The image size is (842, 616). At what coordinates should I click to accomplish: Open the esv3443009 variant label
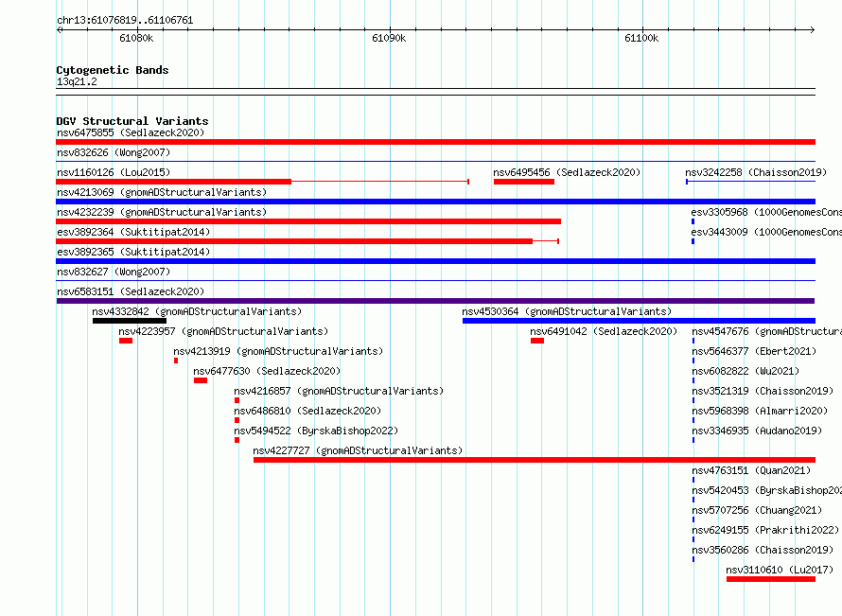pyautogui.click(x=766, y=232)
